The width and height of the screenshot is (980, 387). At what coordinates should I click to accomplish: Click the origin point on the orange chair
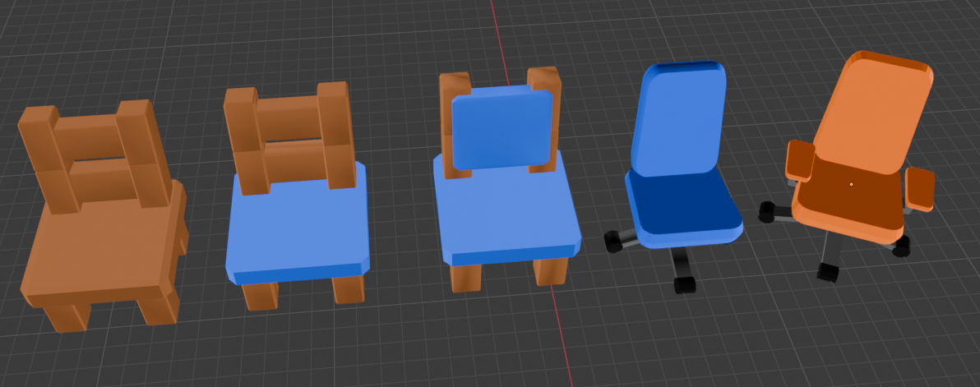click(x=851, y=184)
